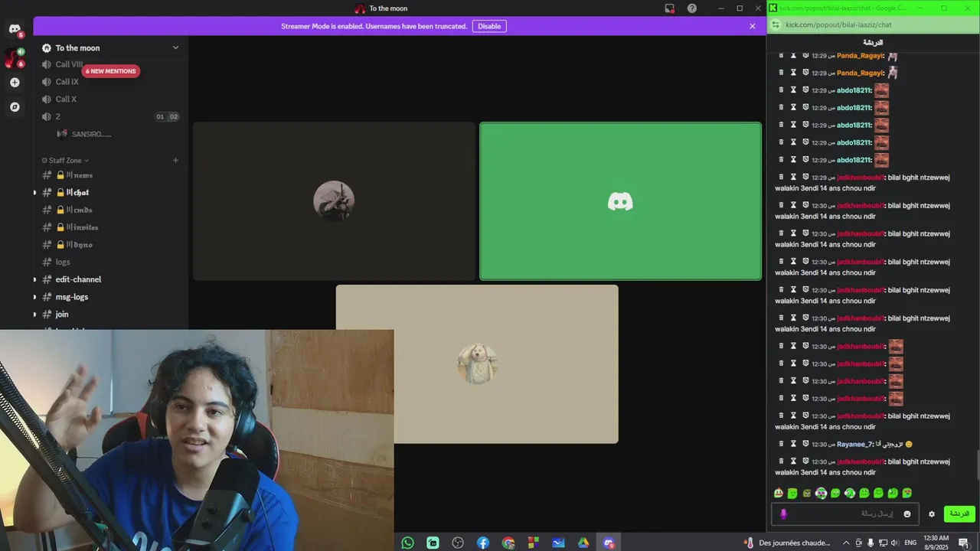Join the Call IX voice channel

click(x=67, y=82)
